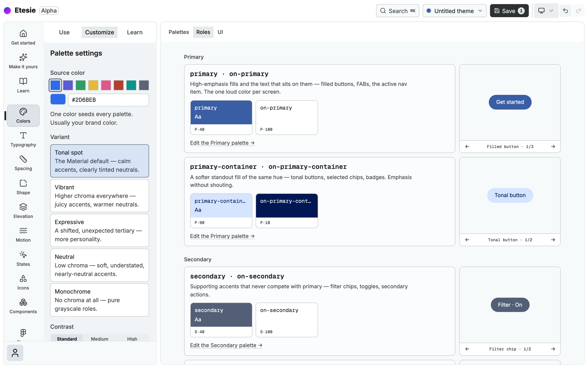588x368 pixels.
Task: Open the user account icon
Action: (x=15, y=353)
